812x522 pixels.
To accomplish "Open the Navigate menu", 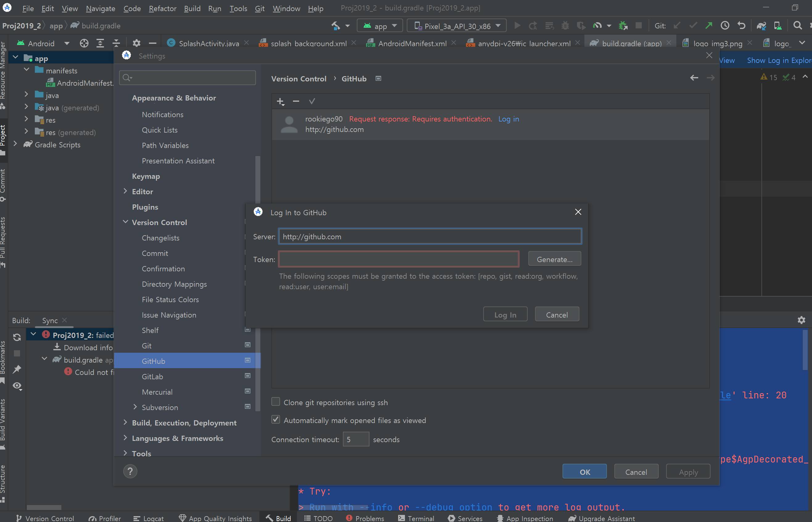I will coord(100,8).
